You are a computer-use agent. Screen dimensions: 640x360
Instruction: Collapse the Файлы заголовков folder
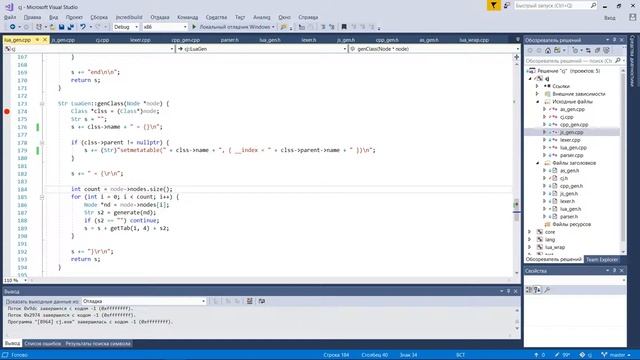pyautogui.click(x=538, y=163)
